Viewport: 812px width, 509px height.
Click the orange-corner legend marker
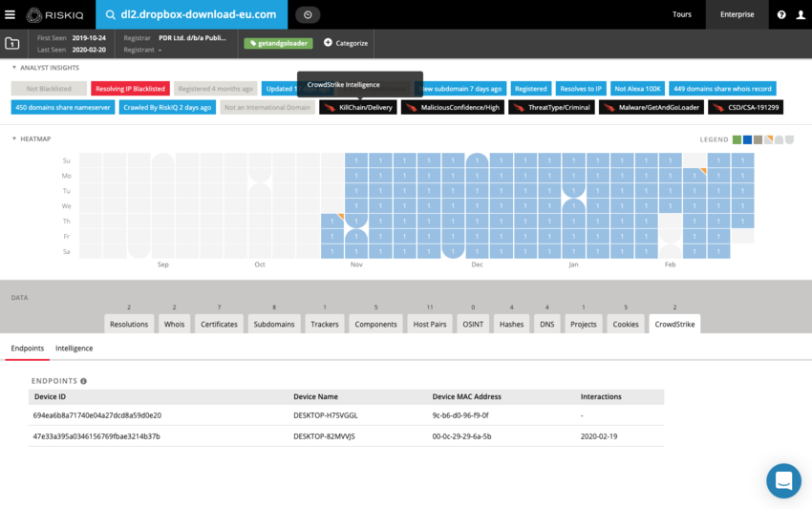(x=768, y=139)
